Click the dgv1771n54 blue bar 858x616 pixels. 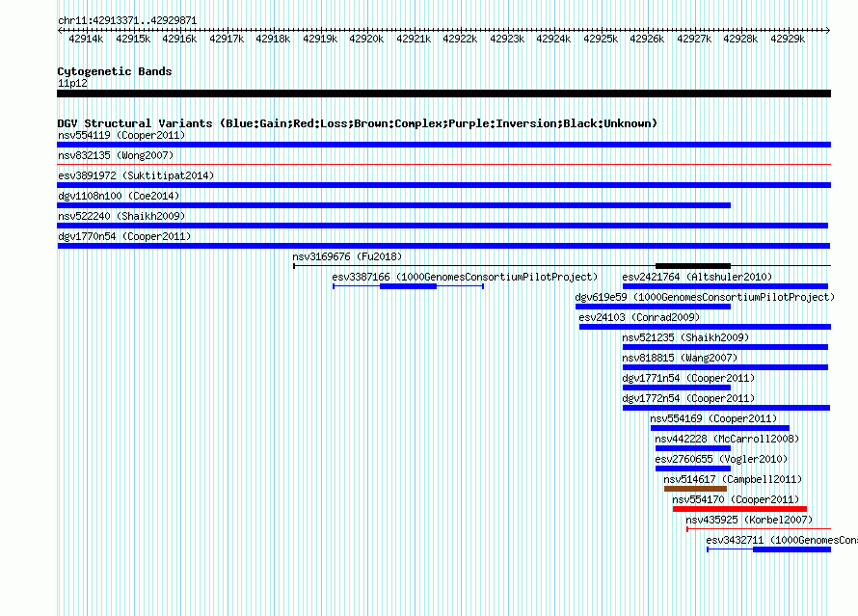click(677, 388)
